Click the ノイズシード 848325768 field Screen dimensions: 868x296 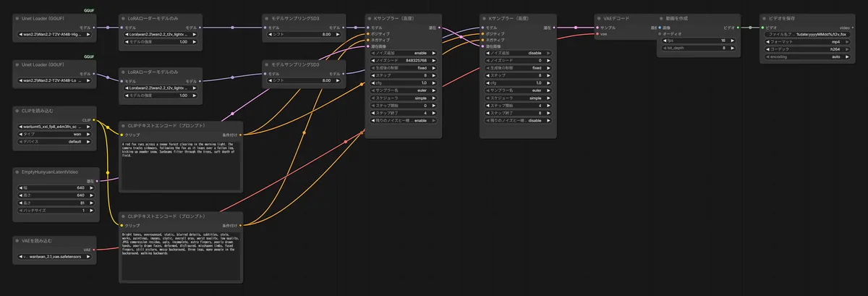pyautogui.click(x=403, y=61)
